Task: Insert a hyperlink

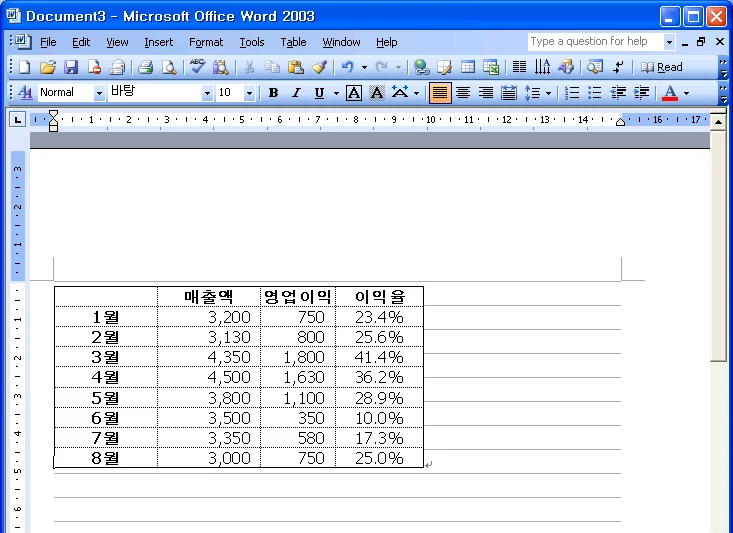Action: click(421, 67)
